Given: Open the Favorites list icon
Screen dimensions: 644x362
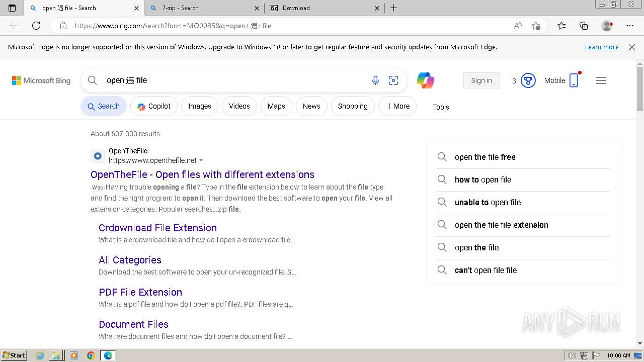Looking at the screenshot, I should [561, 26].
